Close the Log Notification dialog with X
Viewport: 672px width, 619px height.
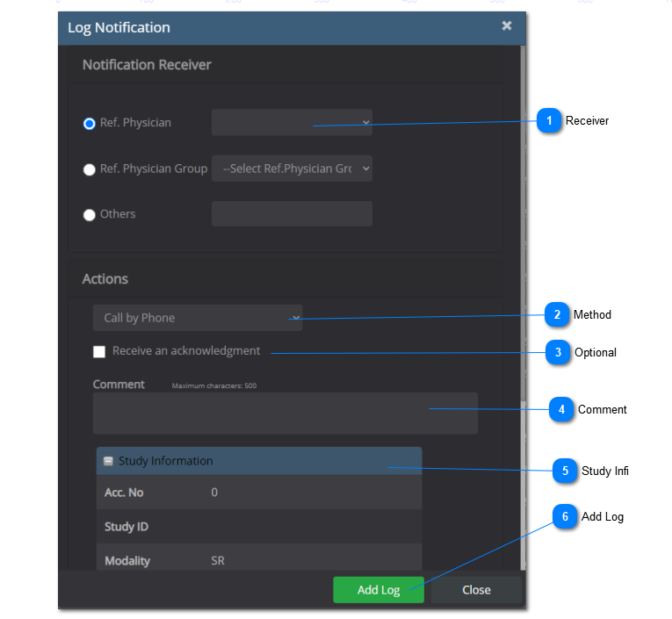(507, 26)
